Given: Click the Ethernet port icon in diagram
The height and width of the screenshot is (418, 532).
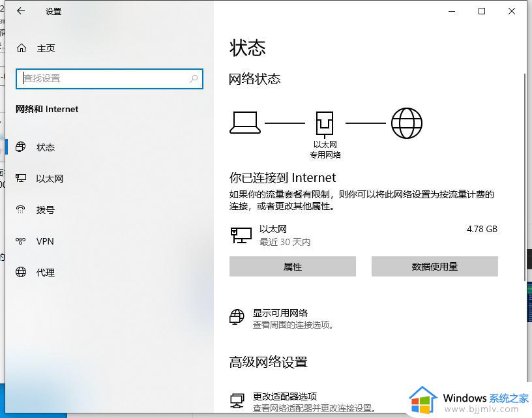Looking at the screenshot, I should pyautogui.click(x=325, y=123).
